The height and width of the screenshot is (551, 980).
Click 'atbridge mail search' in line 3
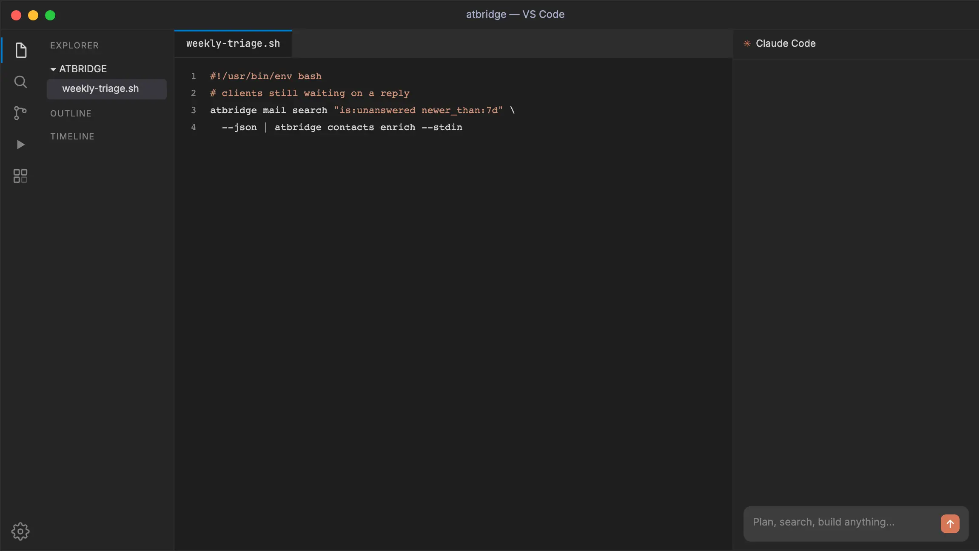(269, 110)
